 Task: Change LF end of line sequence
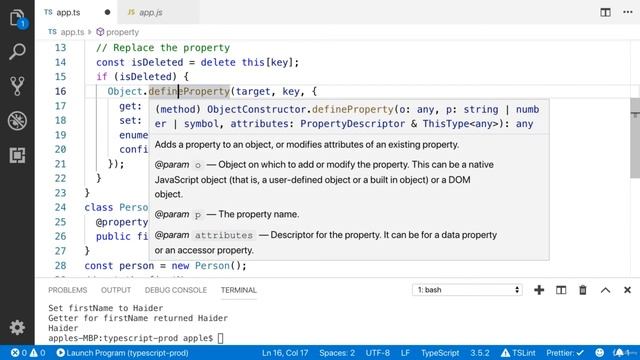pyautogui.click(x=405, y=353)
